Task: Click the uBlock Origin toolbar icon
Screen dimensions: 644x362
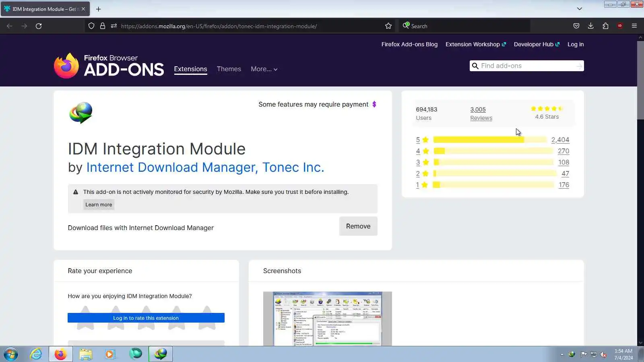Action: [620, 26]
